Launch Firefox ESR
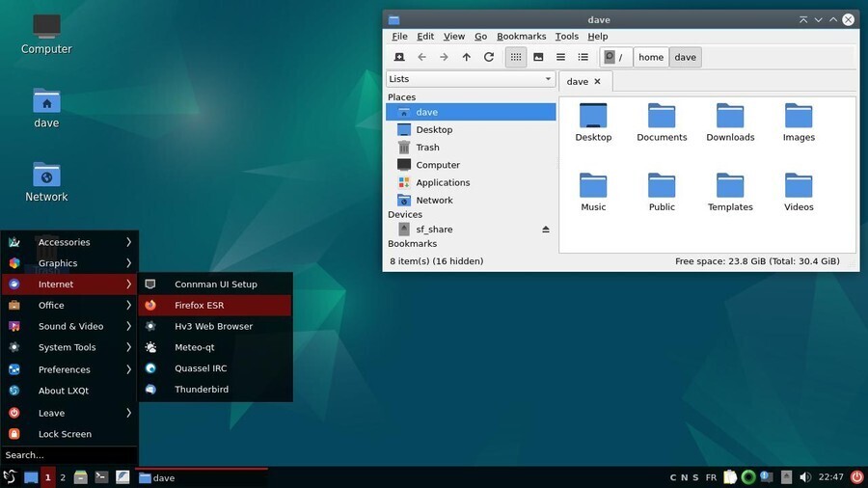The image size is (868, 488). 215,305
